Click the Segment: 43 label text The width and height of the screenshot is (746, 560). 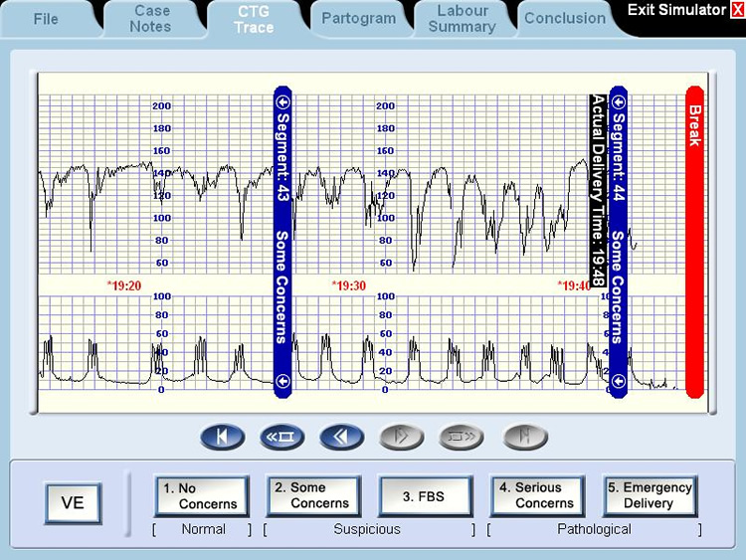[283, 156]
